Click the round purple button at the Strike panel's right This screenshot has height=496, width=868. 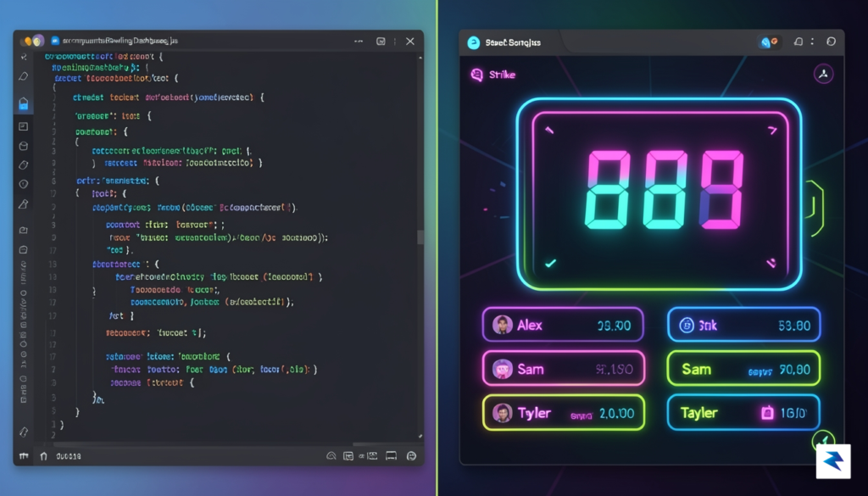[824, 74]
